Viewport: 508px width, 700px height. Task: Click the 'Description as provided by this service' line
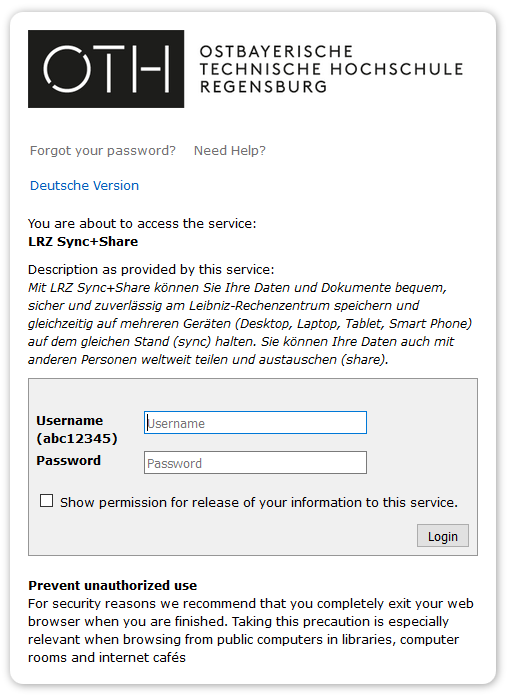[151, 270]
